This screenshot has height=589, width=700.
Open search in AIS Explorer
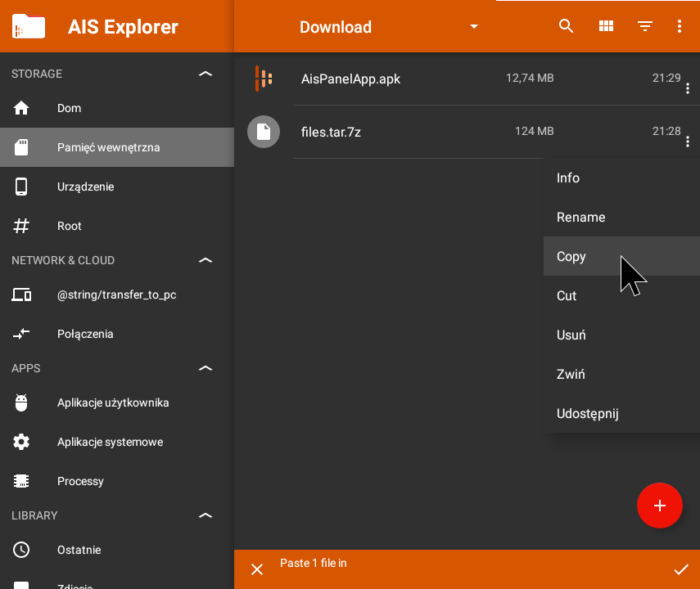coord(566,25)
